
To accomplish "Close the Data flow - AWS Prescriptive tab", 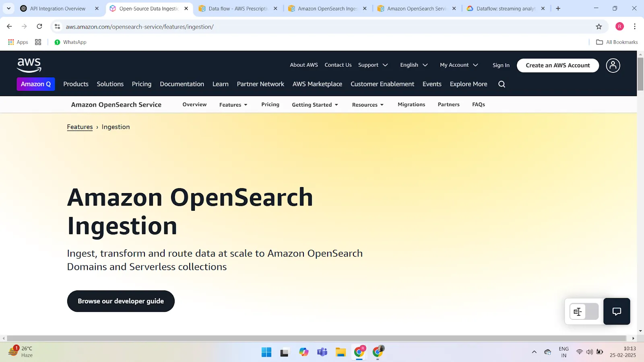I will (x=275, y=8).
